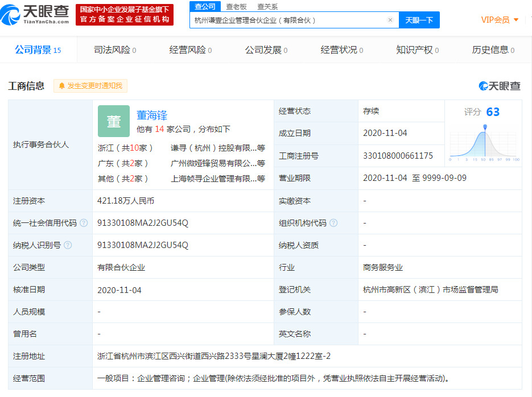Screen dimensions: 532x397
Task: Select the 经营范围 business scope text
Action: (273, 378)
